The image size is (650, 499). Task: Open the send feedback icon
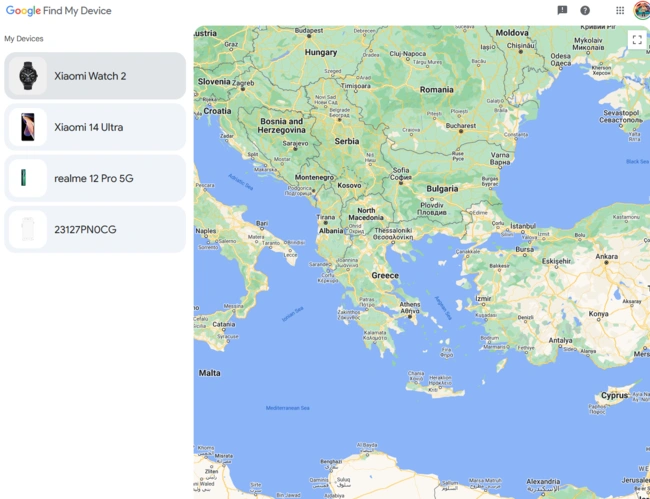click(x=562, y=10)
